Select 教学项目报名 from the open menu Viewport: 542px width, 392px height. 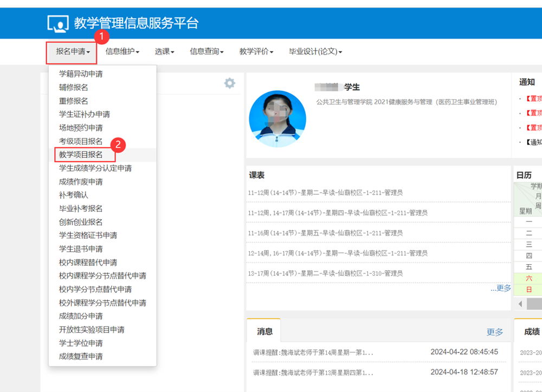tap(83, 154)
